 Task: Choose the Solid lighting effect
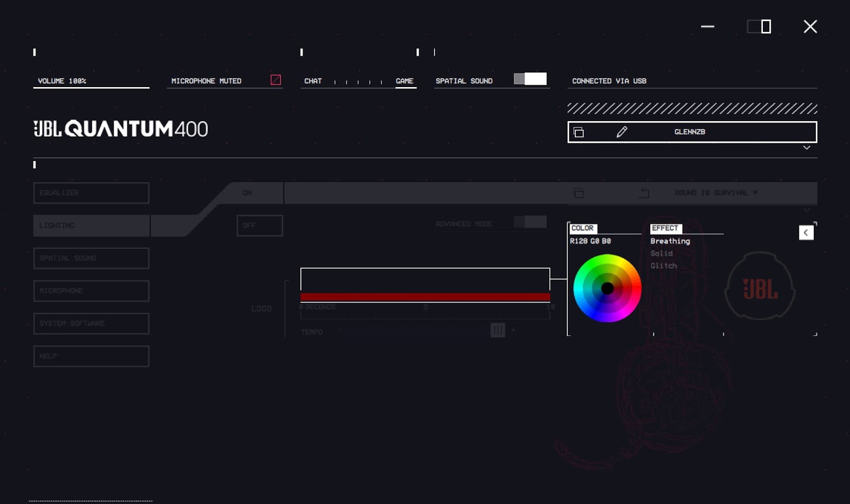[662, 253]
